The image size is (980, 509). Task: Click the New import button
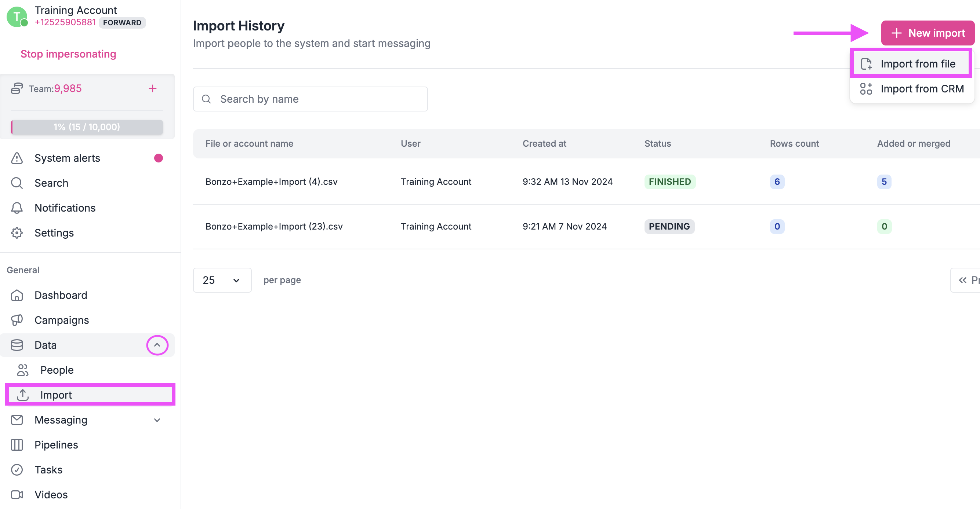click(928, 33)
